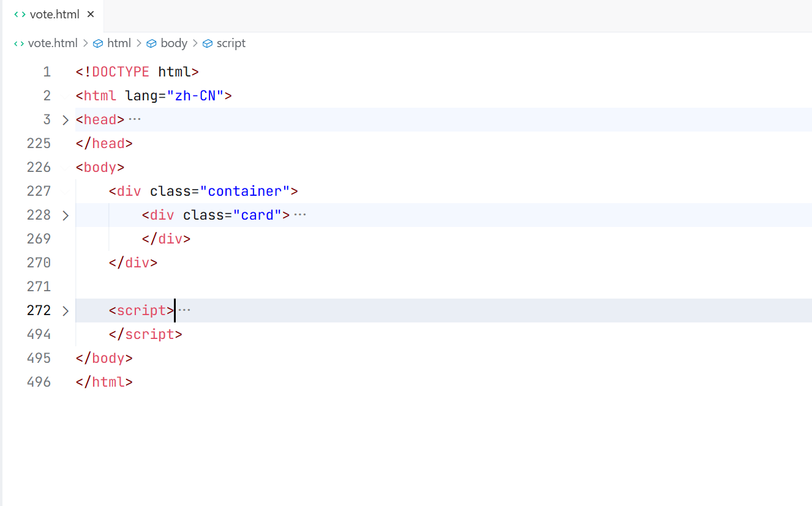Expand the folded script block arrow

(66, 311)
